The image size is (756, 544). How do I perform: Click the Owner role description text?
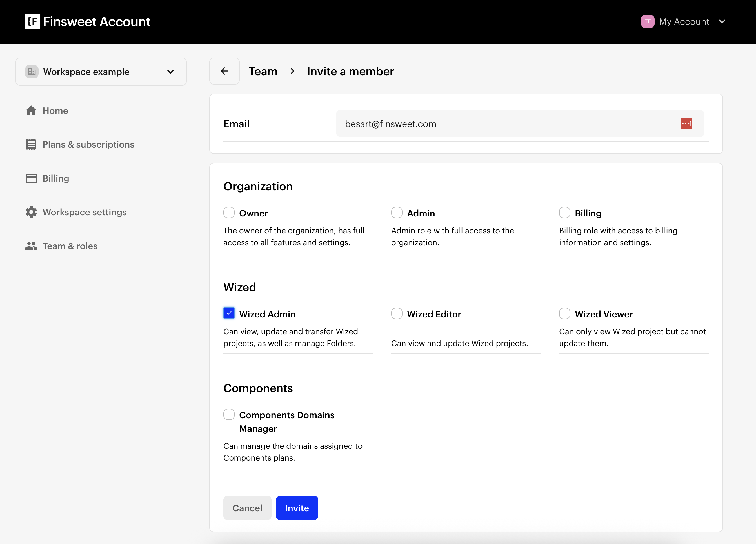pyautogui.click(x=294, y=236)
